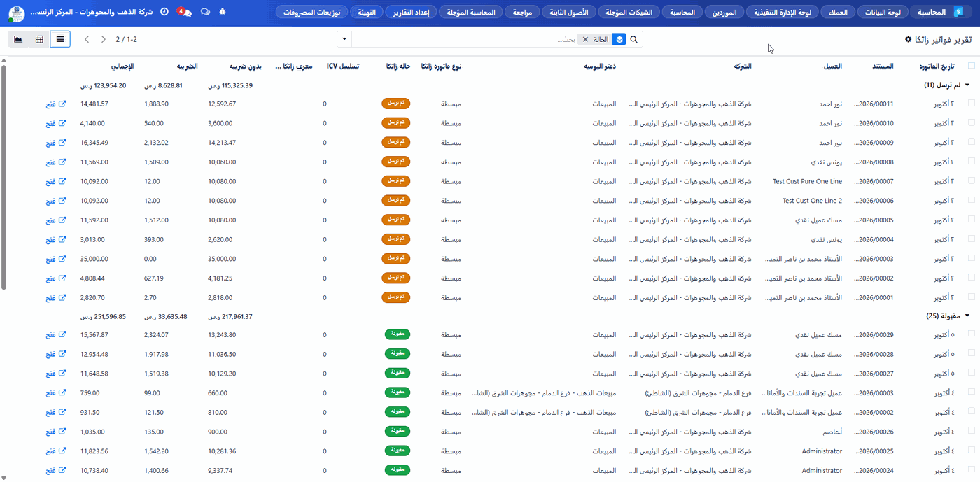The width and height of the screenshot is (980, 482).
Task: Open invoice 2026/00005 via its فتح link
Action: tap(56, 220)
